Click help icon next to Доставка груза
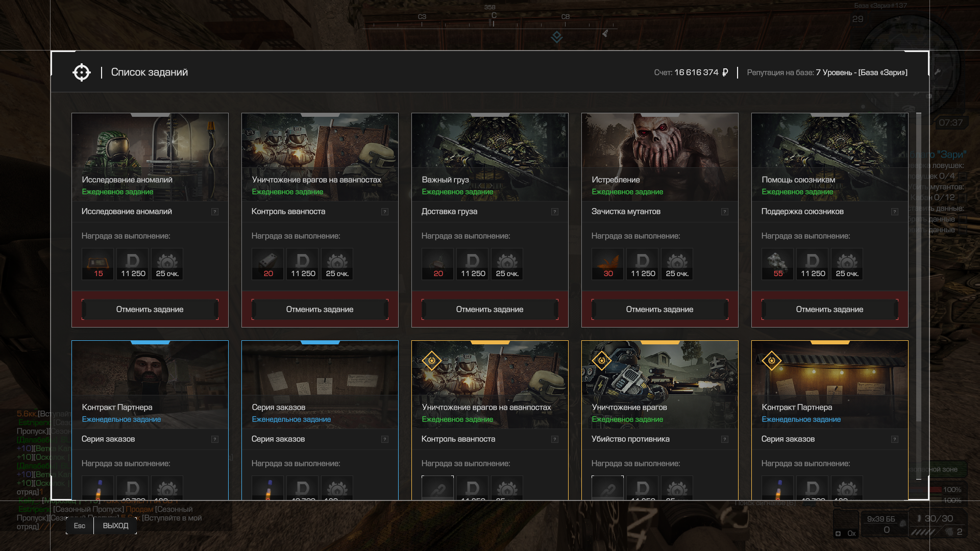This screenshot has height=551, width=980. (x=555, y=212)
